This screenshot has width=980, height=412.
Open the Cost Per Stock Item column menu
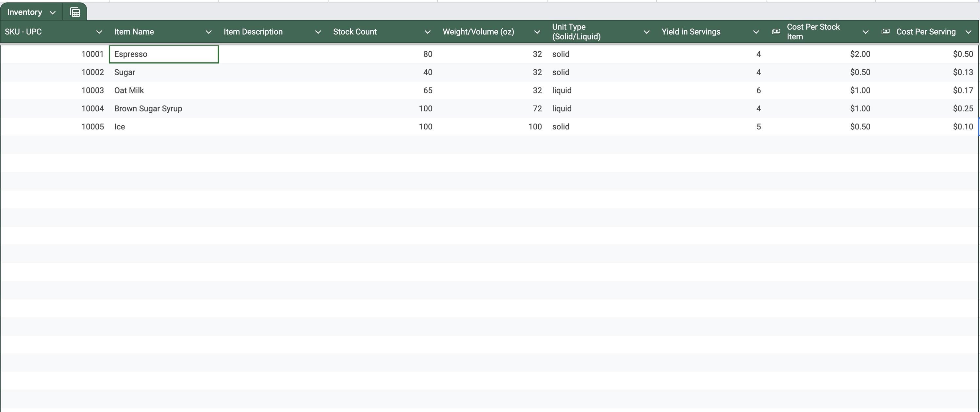pyautogui.click(x=865, y=32)
